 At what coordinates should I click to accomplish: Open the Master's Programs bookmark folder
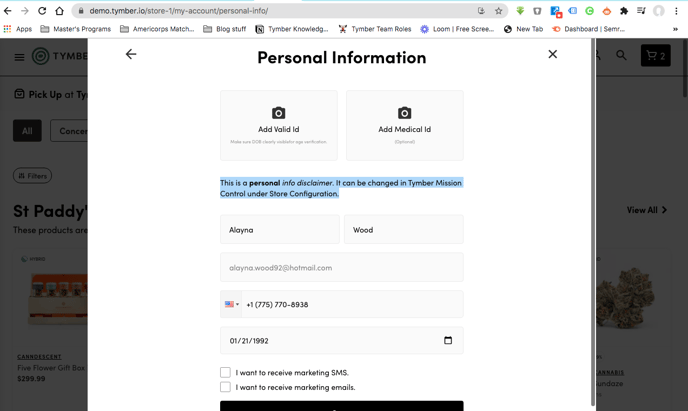[x=75, y=29]
